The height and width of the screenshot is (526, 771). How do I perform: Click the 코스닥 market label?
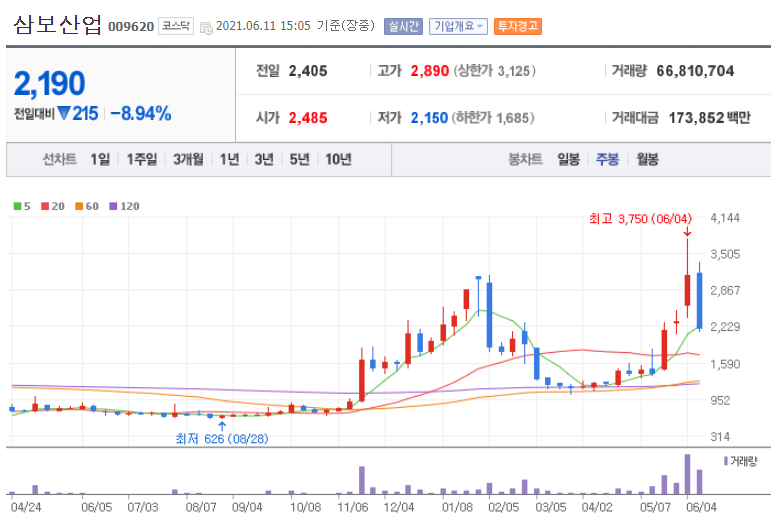click(176, 26)
